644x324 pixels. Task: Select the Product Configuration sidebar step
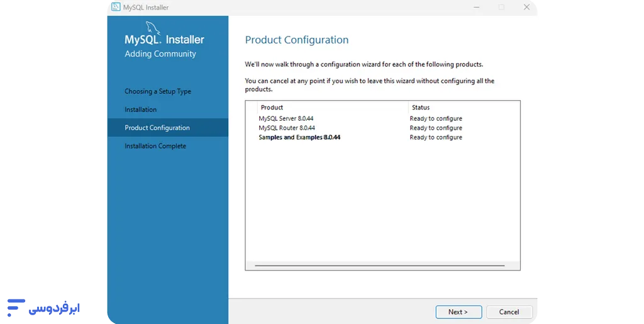[167, 128]
